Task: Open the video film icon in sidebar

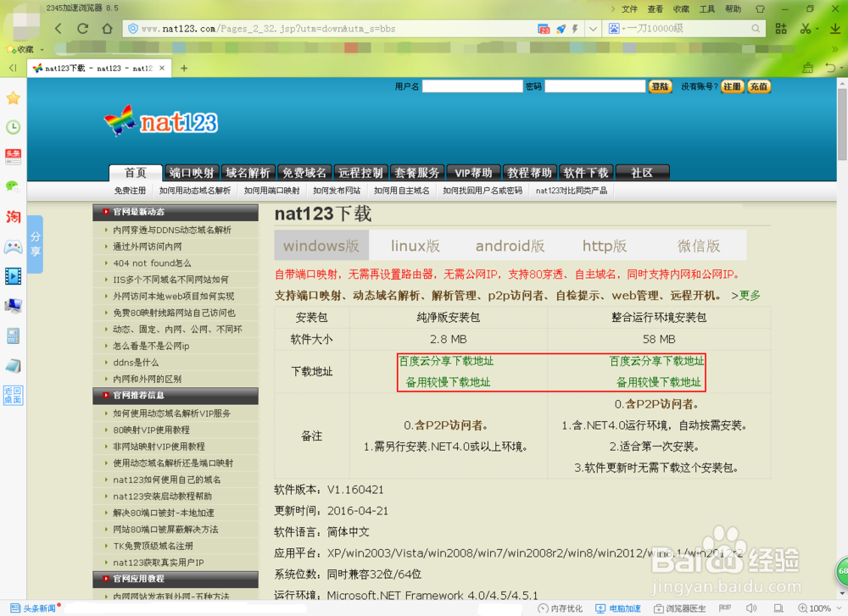Action: 13,276
